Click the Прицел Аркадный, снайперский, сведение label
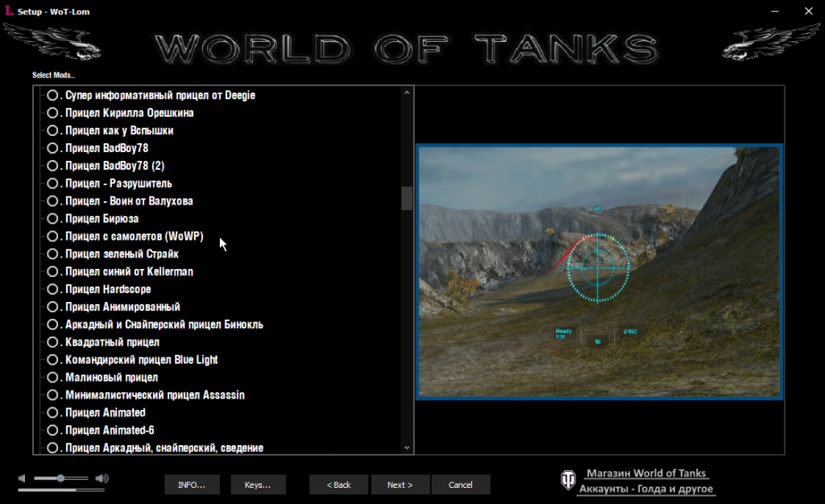Image resolution: width=825 pixels, height=504 pixels. [x=164, y=448]
